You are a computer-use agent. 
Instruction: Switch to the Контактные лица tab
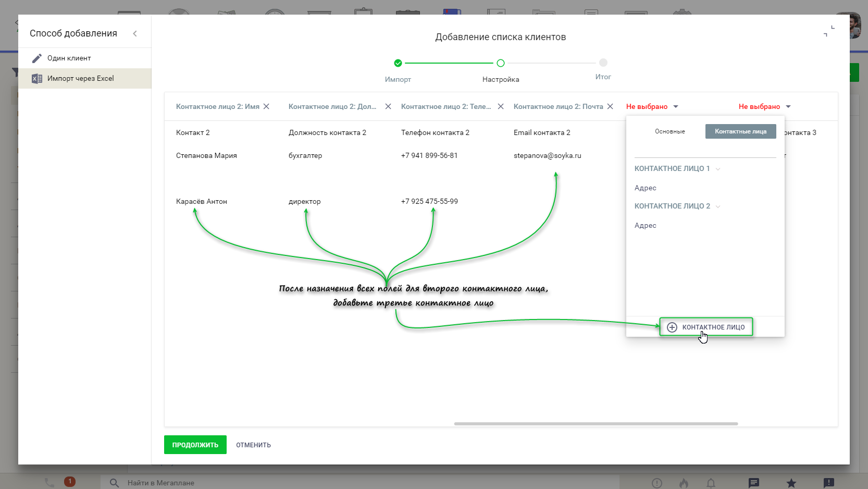tap(741, 131)
